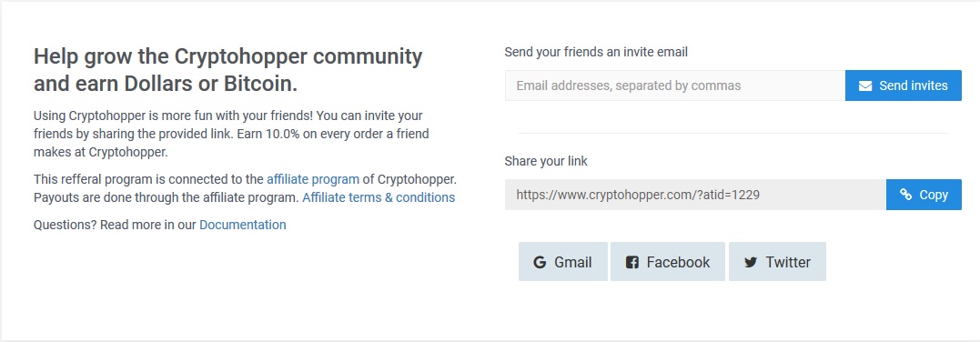Share the link on Facebook
This screenshot has height=342, width=980.
pyautogui.click(x=668, y=261)
